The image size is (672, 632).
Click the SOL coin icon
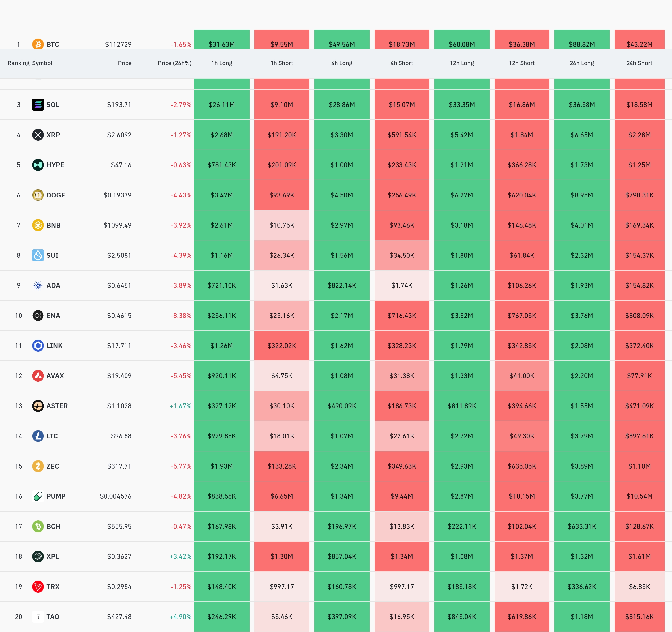tap(38, 105)
